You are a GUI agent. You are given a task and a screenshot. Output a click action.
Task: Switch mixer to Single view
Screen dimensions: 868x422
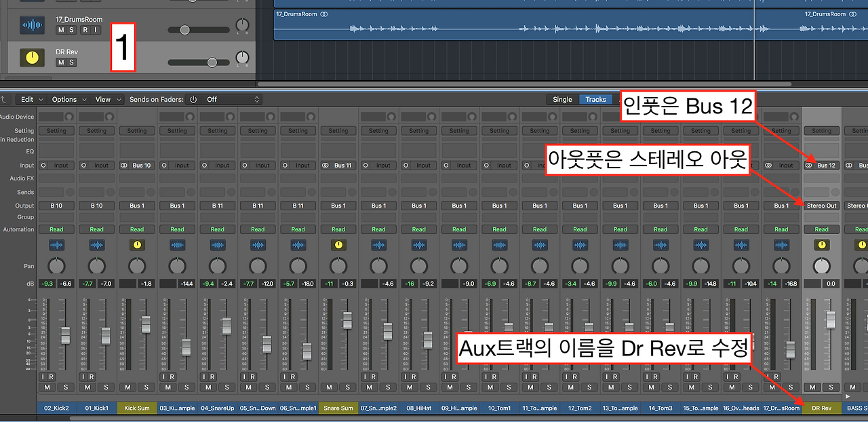[562, 99]
